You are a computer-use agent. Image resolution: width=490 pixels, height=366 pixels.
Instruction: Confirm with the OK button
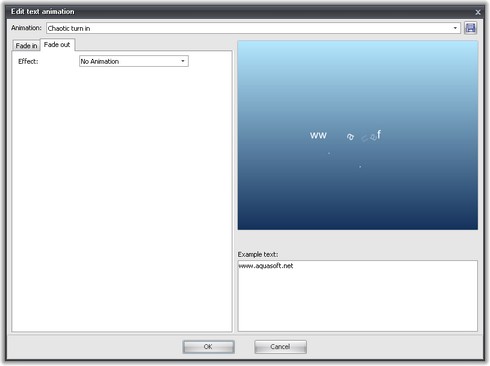(x=208, y=347)
